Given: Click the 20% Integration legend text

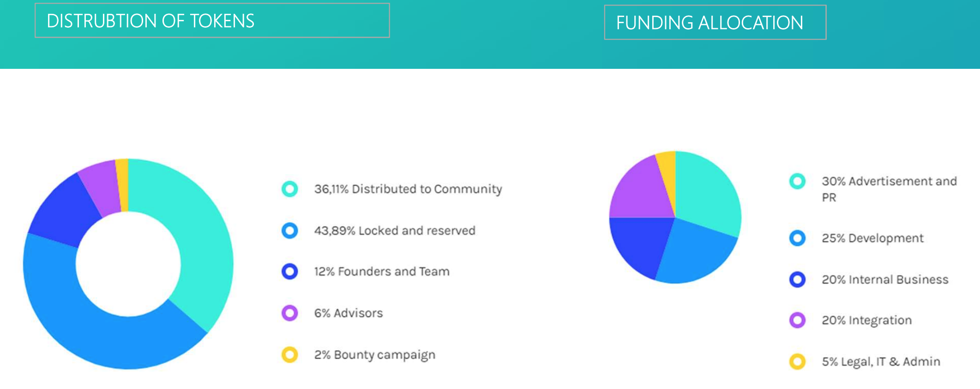Looking at the screenshot, I should (866, 320).
